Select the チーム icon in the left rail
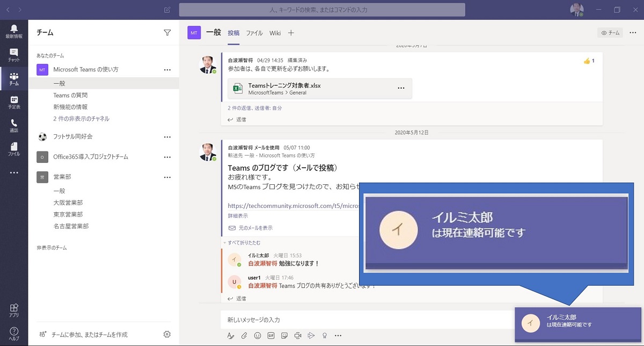 pos(14,79)
